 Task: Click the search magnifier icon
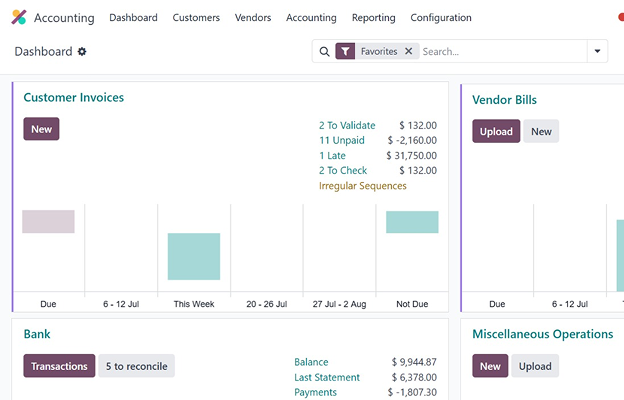pos(324,52)
